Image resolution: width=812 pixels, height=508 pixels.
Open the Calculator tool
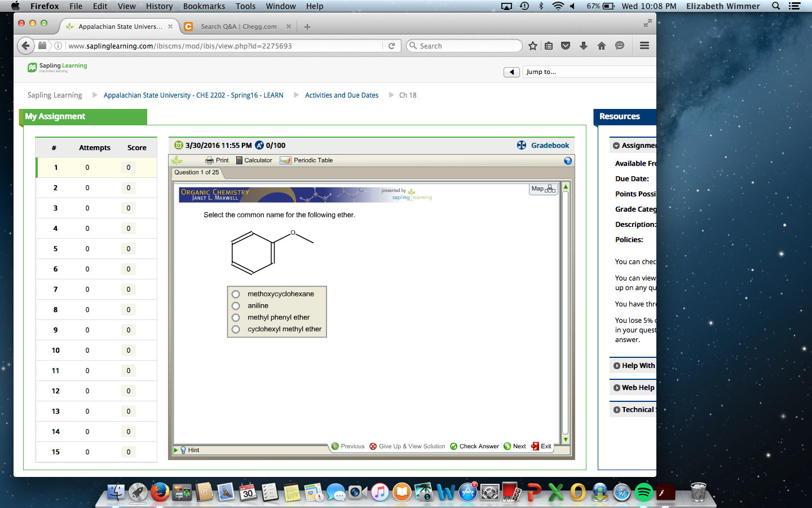coord(254,160)
